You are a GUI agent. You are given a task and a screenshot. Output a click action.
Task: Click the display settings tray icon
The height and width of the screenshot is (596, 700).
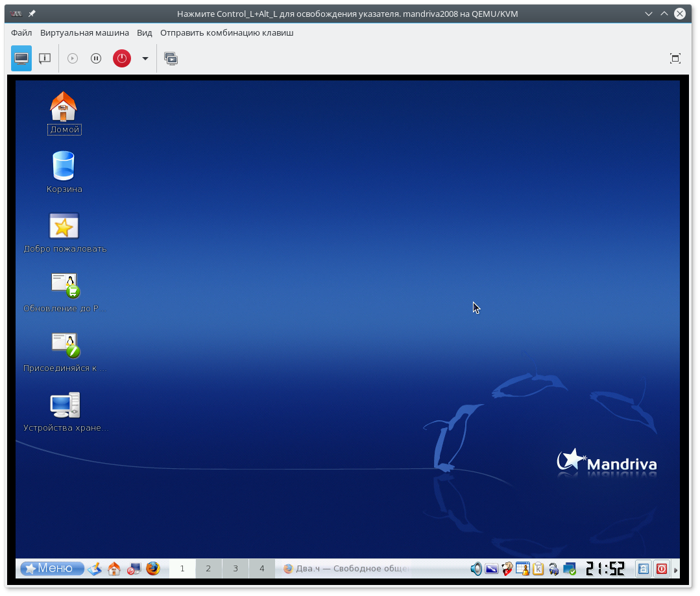492,568
